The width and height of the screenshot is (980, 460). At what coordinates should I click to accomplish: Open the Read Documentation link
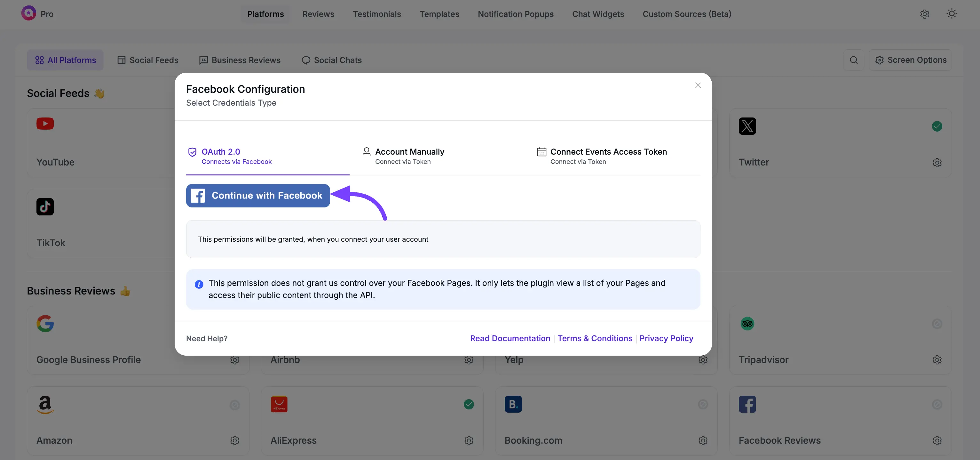coord(510,338)
